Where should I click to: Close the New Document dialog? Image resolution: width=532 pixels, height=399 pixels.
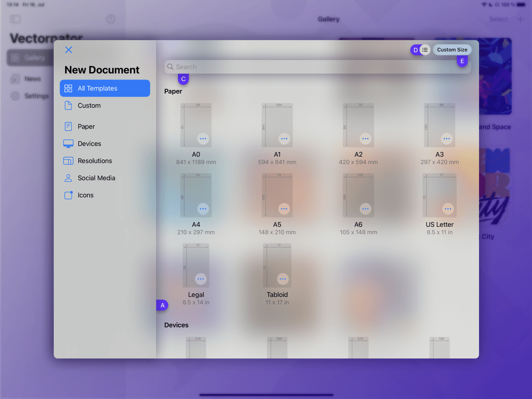(69, 50)
